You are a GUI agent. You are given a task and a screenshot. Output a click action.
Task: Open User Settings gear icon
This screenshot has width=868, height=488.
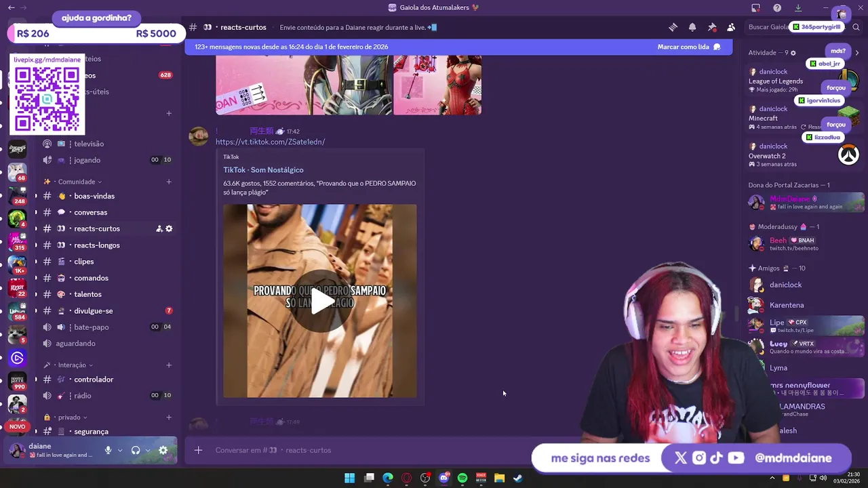tap(163, 450)
